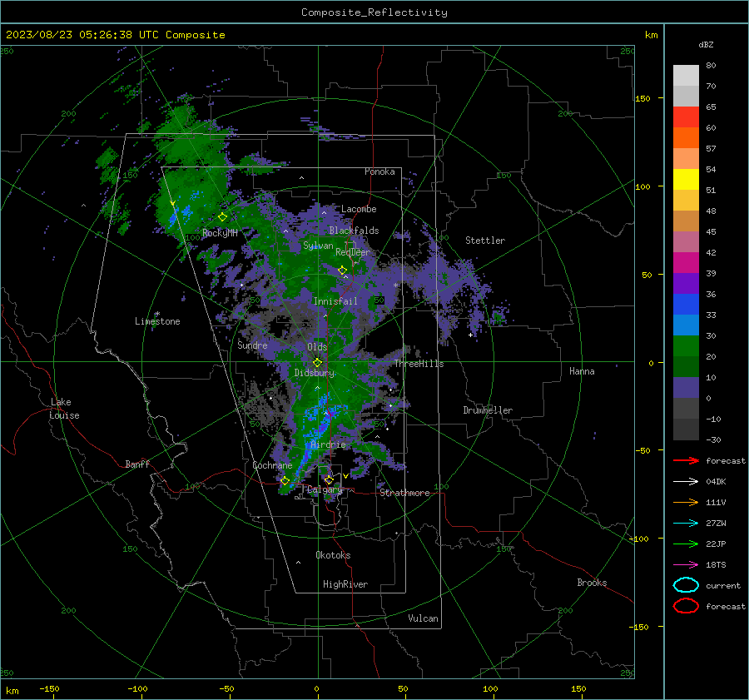
Task: Click the Hanna city label
Action: pos(582,371)
